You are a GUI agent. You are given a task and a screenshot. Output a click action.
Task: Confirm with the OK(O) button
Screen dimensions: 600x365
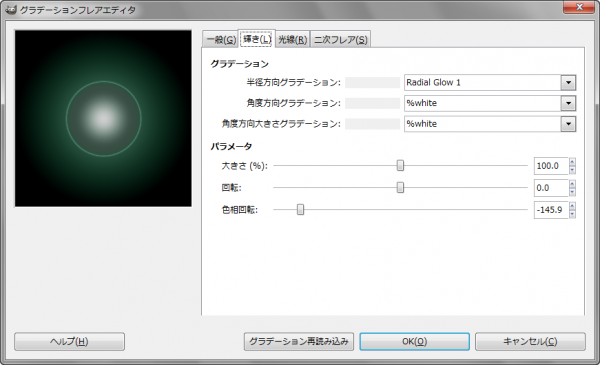pyautogui.click(x=414, y=341)
